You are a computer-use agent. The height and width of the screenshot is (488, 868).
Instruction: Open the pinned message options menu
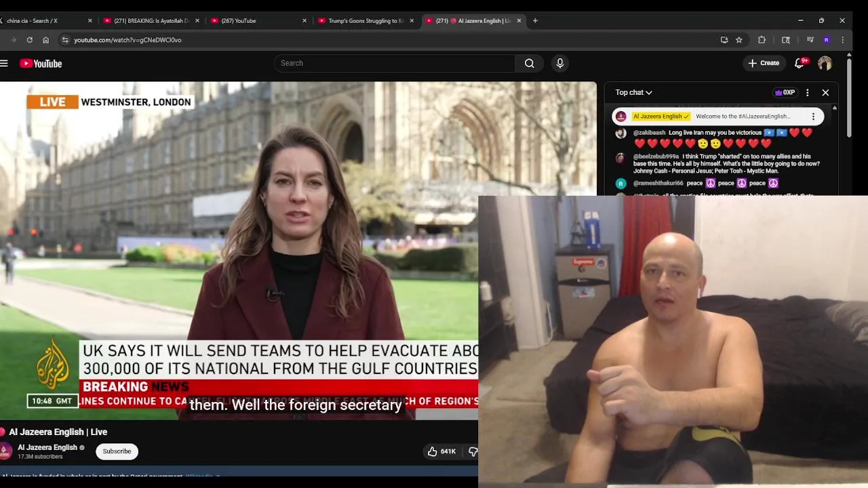(x=813, y=117)
